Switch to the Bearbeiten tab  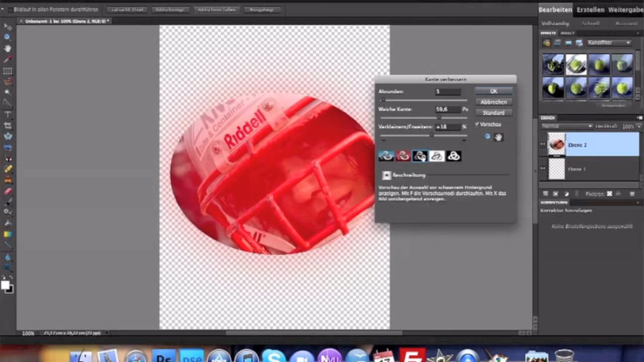(x=555, y=10)
